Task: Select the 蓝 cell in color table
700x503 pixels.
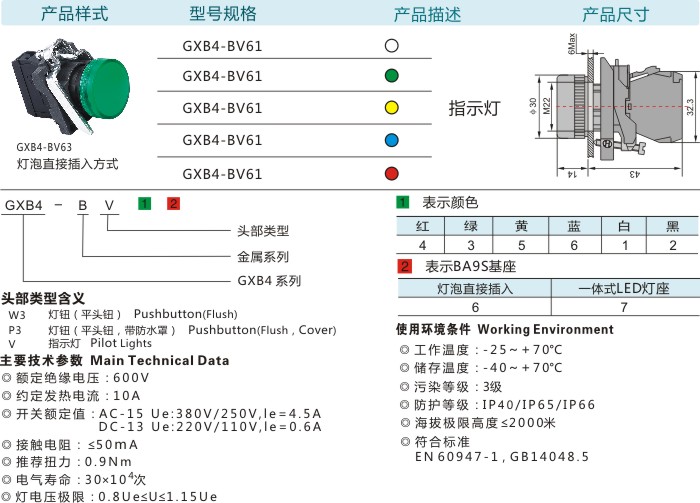Action: [x=573, y=226]
